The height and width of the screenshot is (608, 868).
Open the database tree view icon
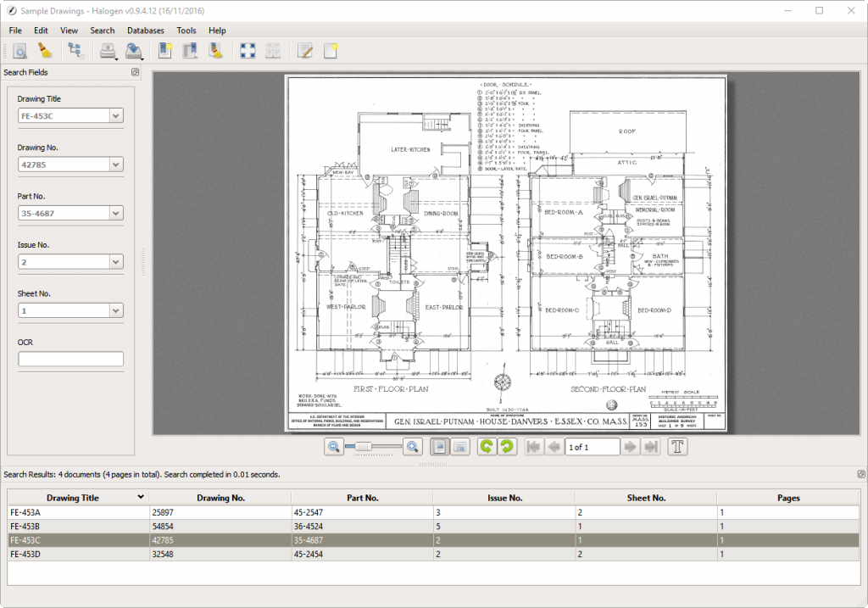pos(75,51)
